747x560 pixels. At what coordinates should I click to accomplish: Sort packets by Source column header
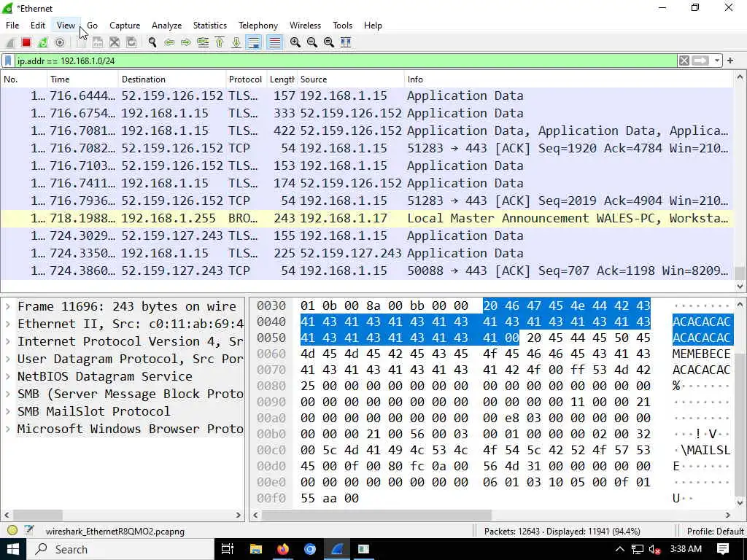coord(349,79)
